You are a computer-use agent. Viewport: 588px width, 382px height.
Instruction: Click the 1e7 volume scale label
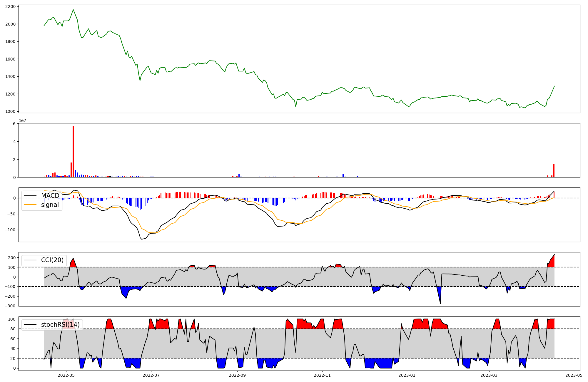(x=23, y=120)
